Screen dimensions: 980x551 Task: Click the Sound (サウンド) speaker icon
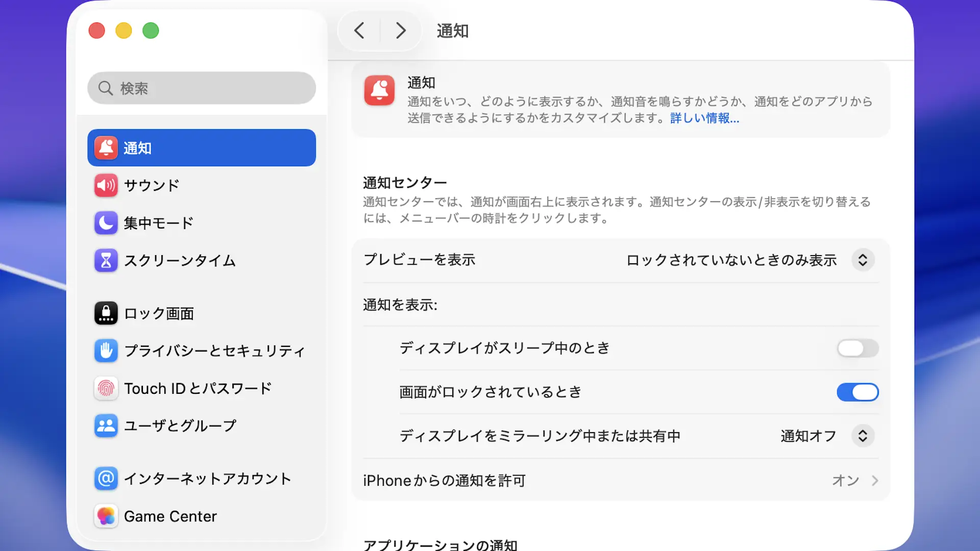tap(106, 185)
